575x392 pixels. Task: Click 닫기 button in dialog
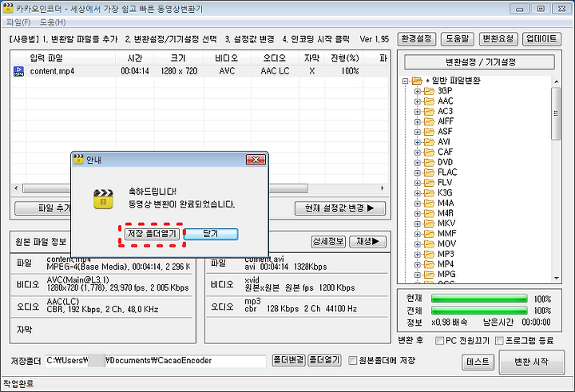(211, 234)
